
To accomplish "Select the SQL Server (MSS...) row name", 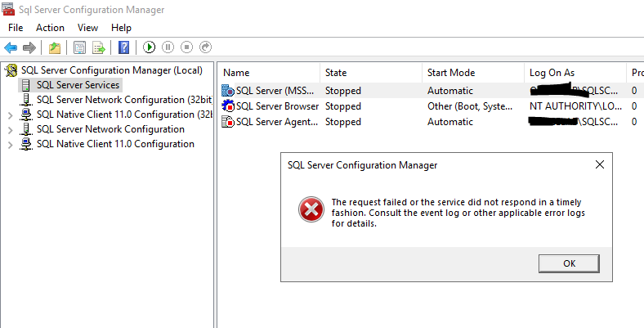I will pos(275,91).
